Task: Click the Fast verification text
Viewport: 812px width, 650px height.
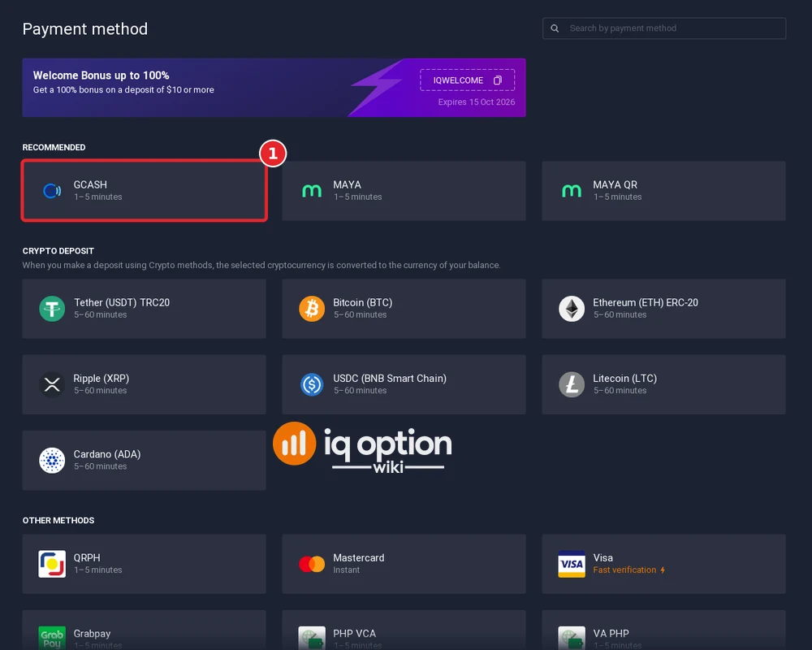Action: pos(624,570)
